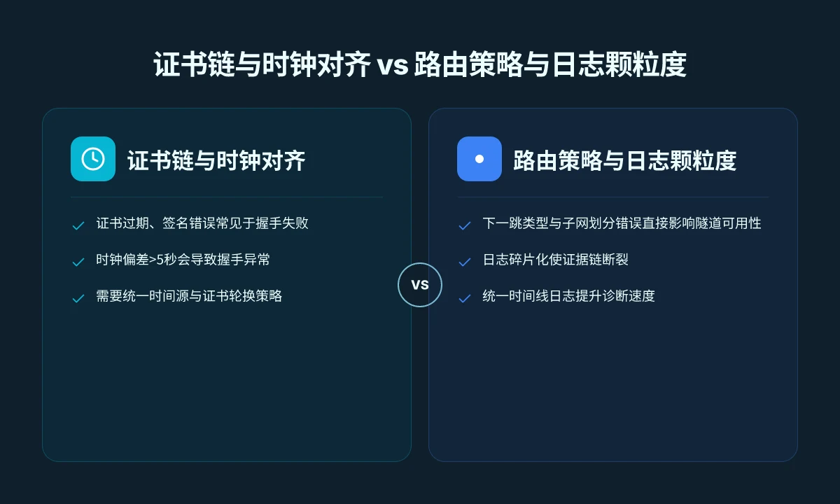
Task: Click checkmark beside 下一跳类型与子网划分错误
Action: coord(464,225)
